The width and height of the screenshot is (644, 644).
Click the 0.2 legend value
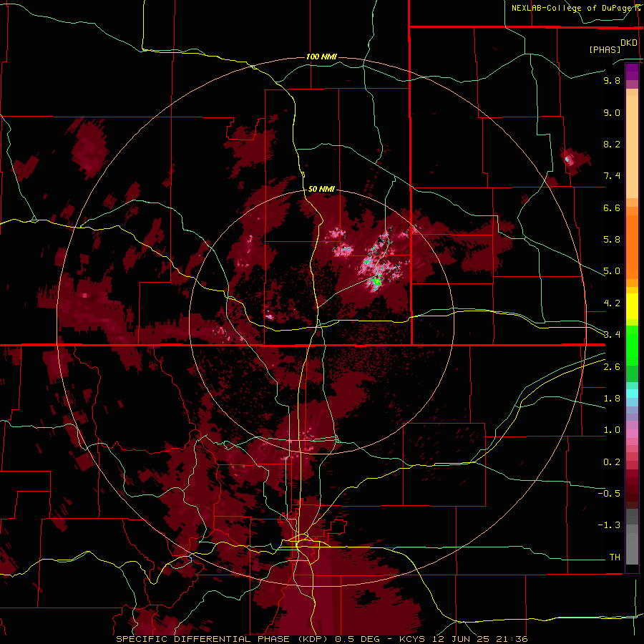tap(612, 462)
